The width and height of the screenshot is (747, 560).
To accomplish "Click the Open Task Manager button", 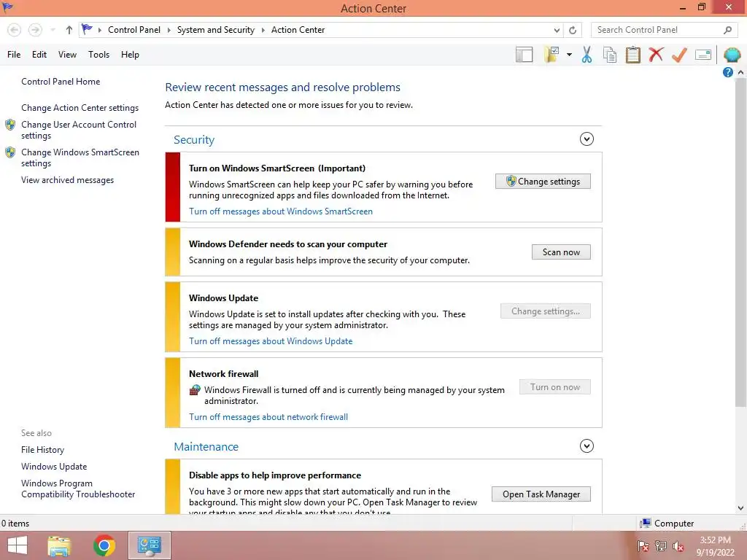I will (541, 494).
